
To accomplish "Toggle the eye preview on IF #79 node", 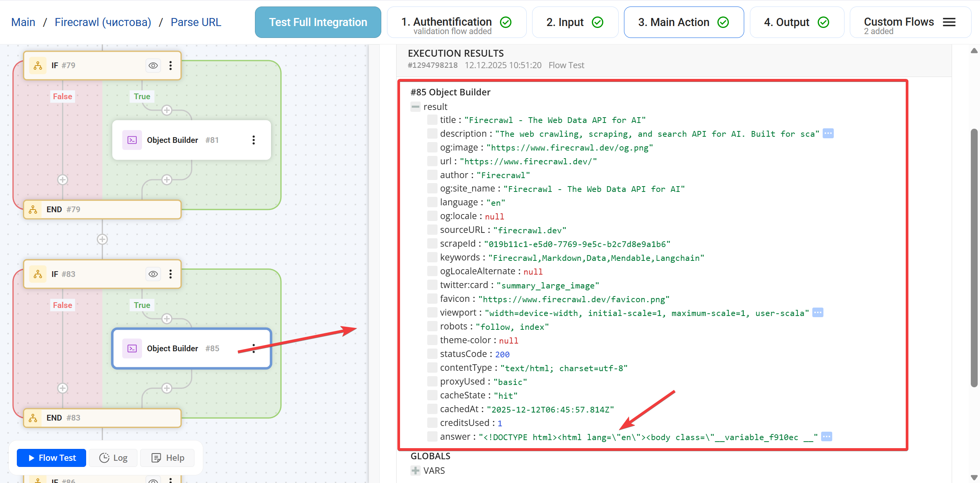I will (x=153, y=65).
